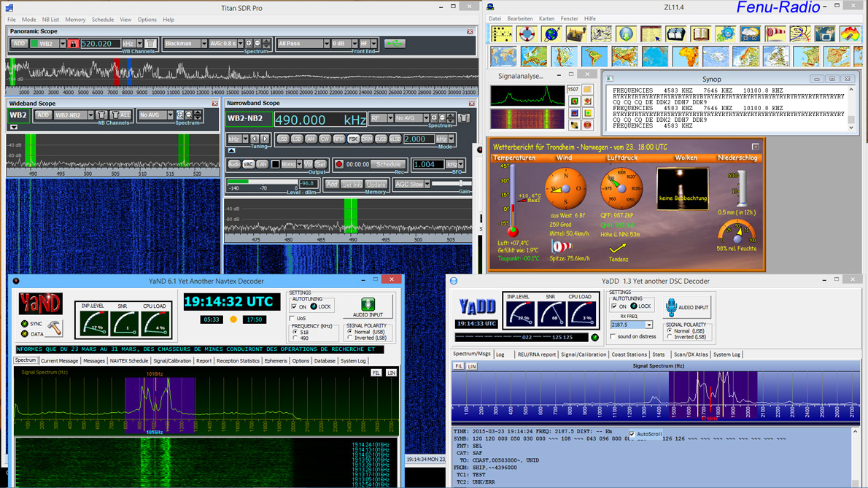The image size is (868, 488).
Task: Open the AGC Slow dropdown
Action: coord(427,185)
